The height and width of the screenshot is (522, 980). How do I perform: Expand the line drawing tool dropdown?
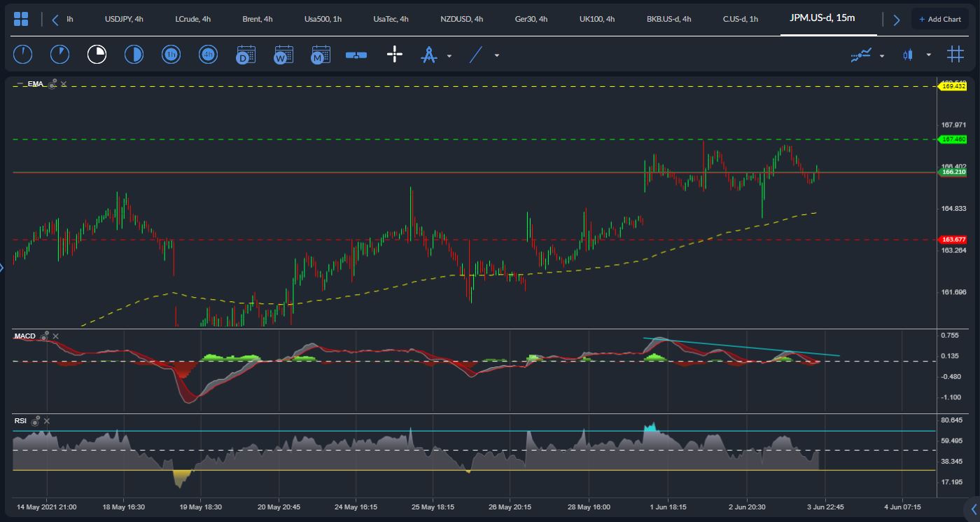pyautogui.click(x=497, y=55)
